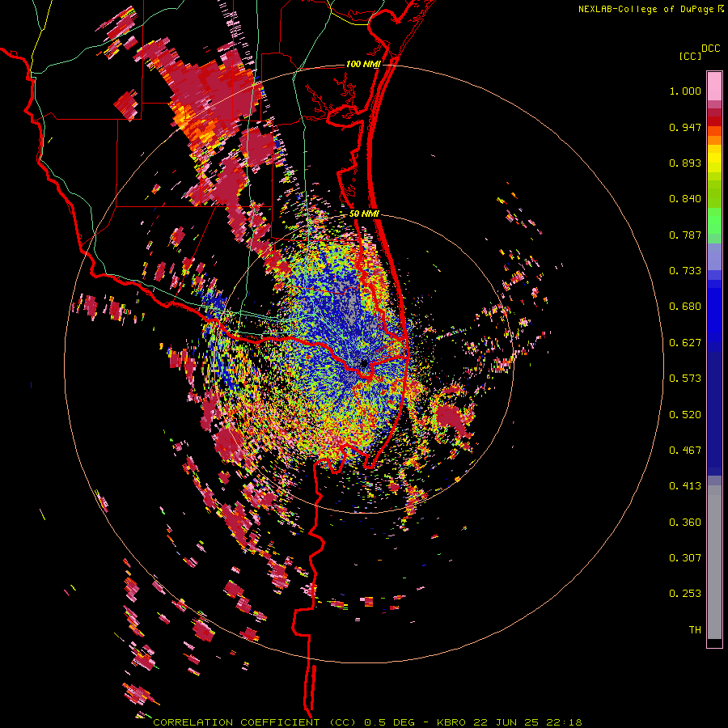Click the KBRO station identifier in caption
Viewport: 728px width, 728px height.
451,722
